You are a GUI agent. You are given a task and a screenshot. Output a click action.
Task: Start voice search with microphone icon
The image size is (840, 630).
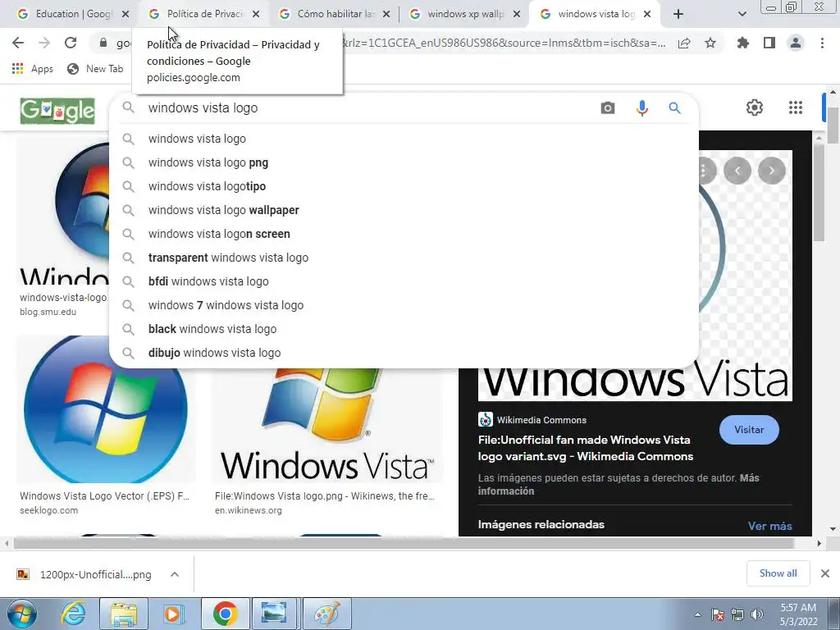pos(641,108)
